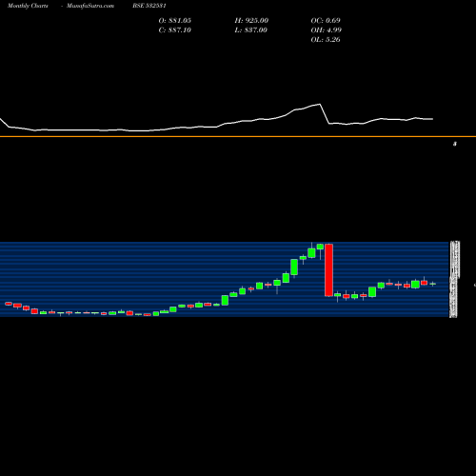Click the 'OC: 0.69' value
The image size is (476, 476).
326,21
